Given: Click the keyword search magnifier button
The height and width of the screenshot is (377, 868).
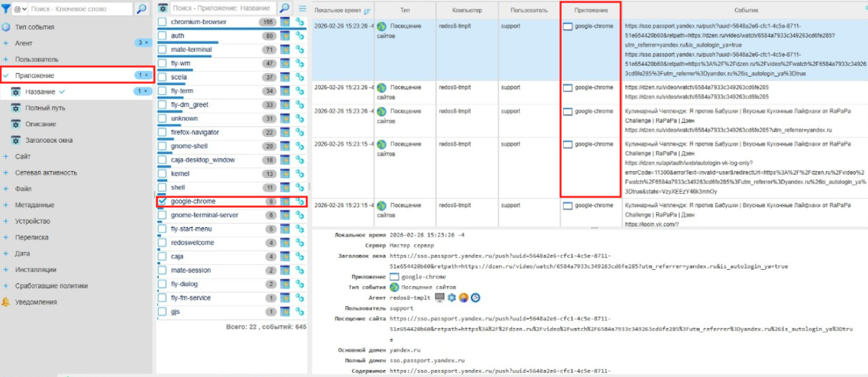Looking at the screenshot, I should 141,9.
